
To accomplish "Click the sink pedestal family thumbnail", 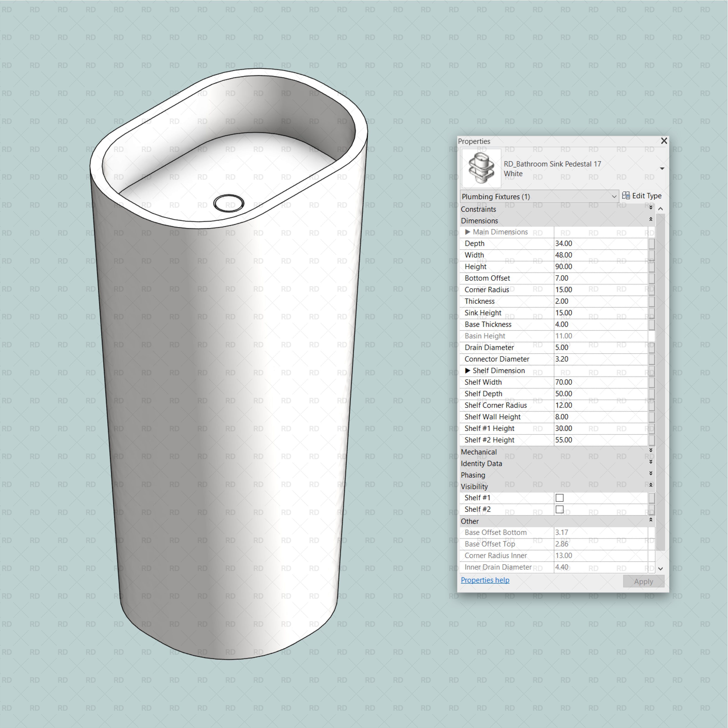I will click(481, 168).
